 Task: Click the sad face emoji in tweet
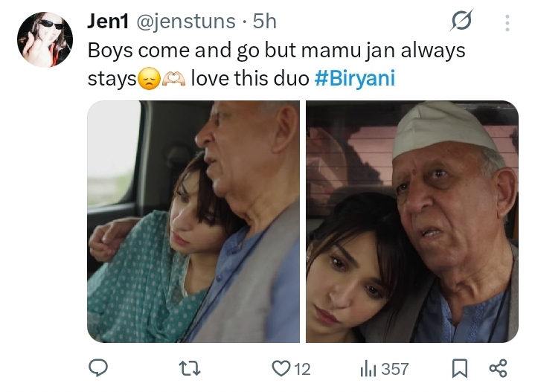[150, 78]
